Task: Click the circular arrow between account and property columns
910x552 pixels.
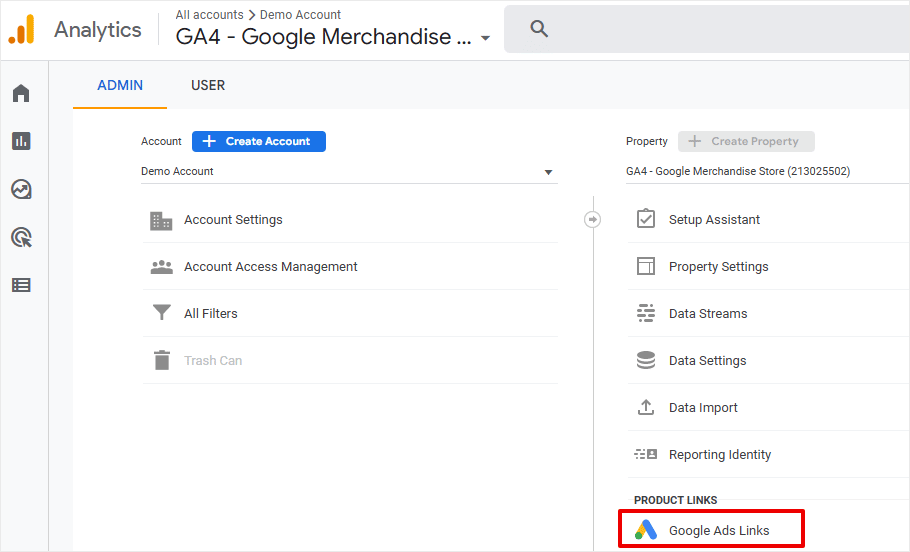Action: coord(593,219)
